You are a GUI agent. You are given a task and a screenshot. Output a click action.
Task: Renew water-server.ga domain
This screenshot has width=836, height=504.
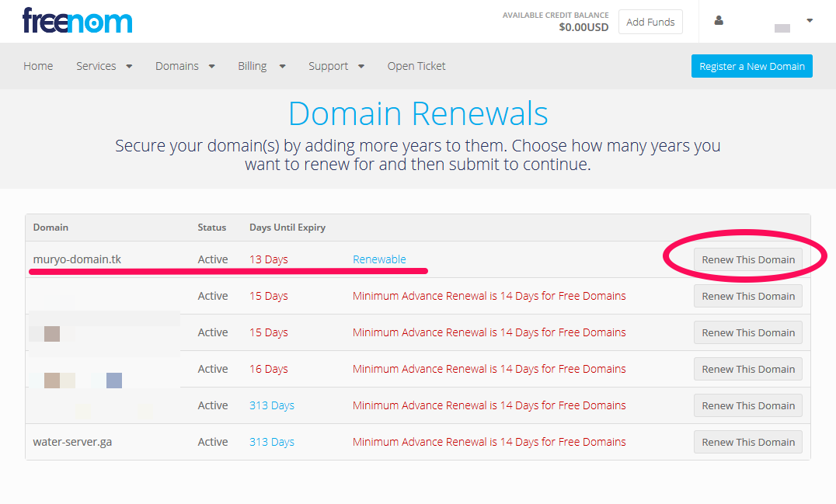point(748,442)
